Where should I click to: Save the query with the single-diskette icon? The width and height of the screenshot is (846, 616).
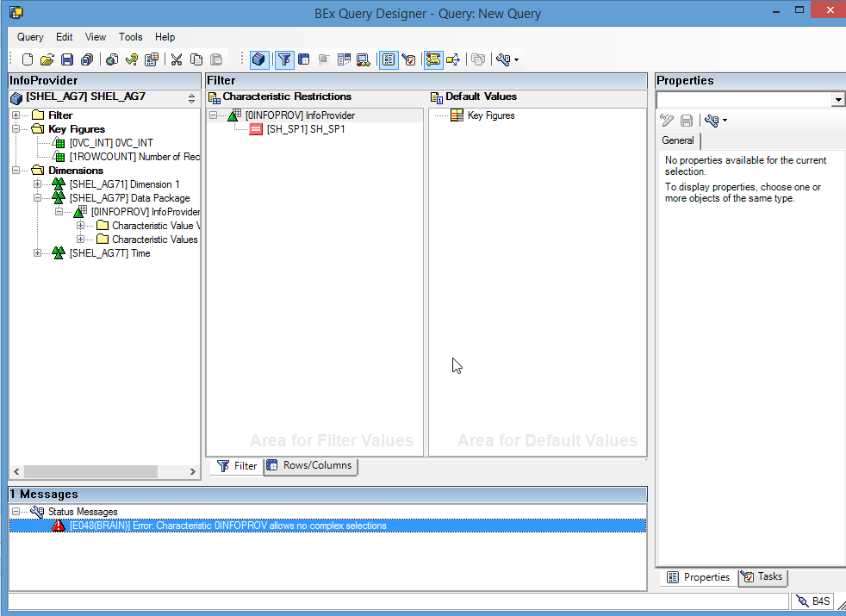click(67, 59)
